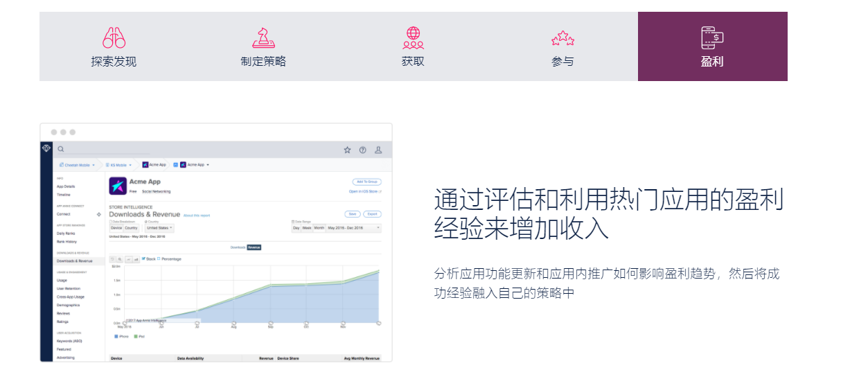Open the About this report link

coord(197,215)
